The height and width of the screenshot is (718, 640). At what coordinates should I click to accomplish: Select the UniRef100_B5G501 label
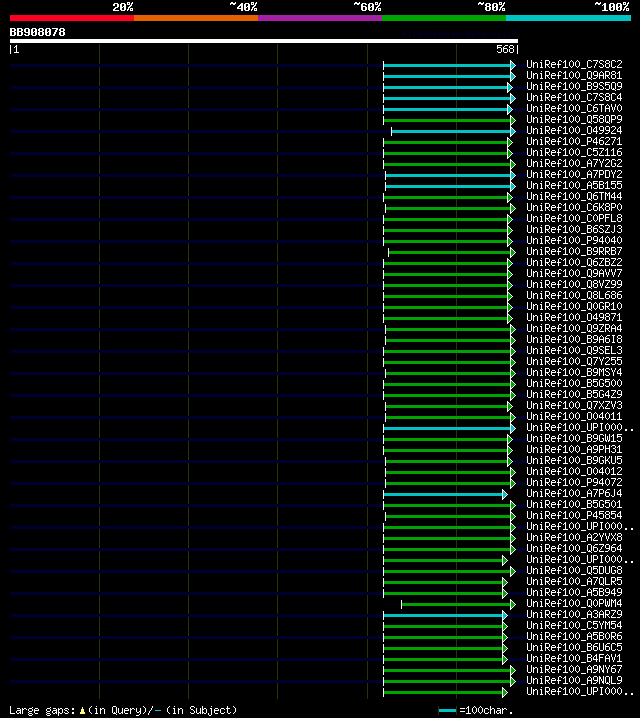pyautogui.click(x=574, y=504)
